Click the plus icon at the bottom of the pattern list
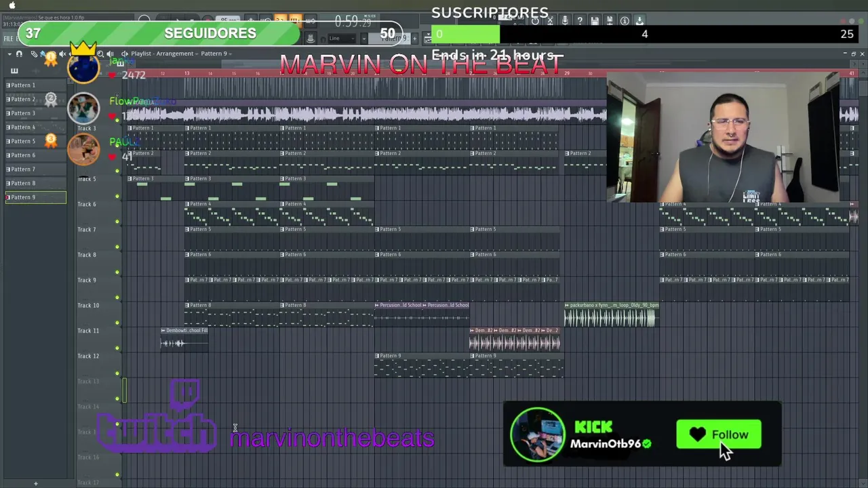Screen dimensions: 868x488 click(36, 483)
